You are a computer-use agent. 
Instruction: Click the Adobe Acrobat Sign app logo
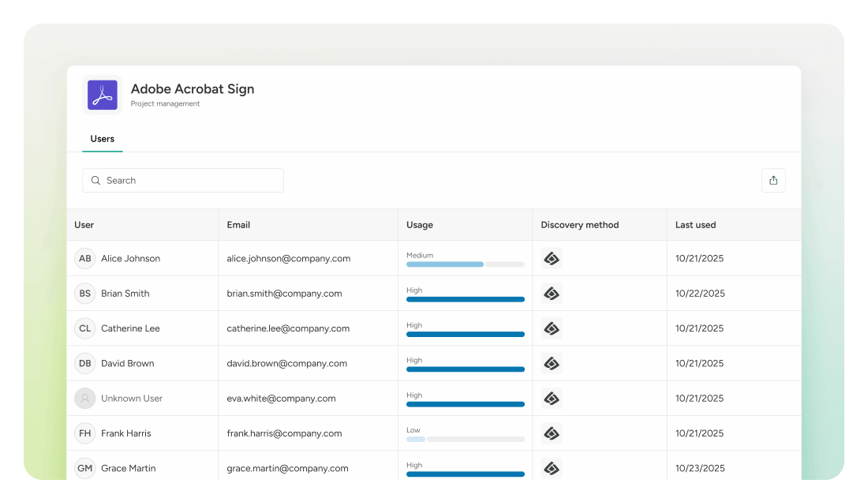click(x=103, y=96)
